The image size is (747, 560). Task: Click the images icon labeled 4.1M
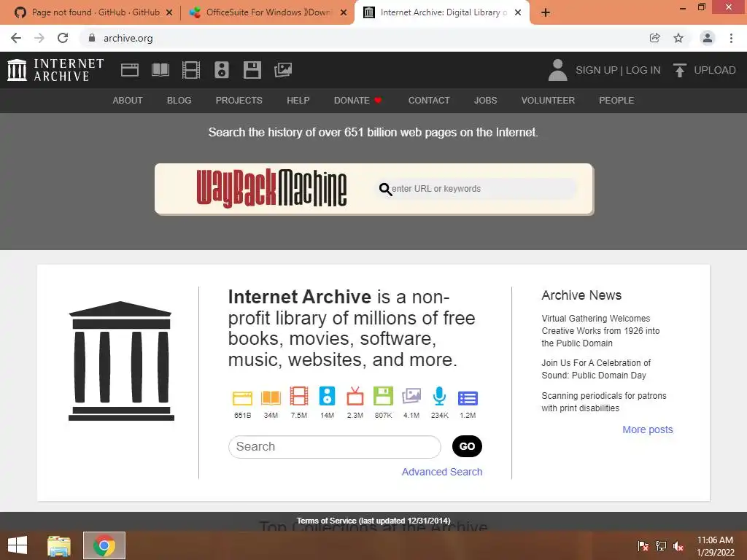[411, 396]
